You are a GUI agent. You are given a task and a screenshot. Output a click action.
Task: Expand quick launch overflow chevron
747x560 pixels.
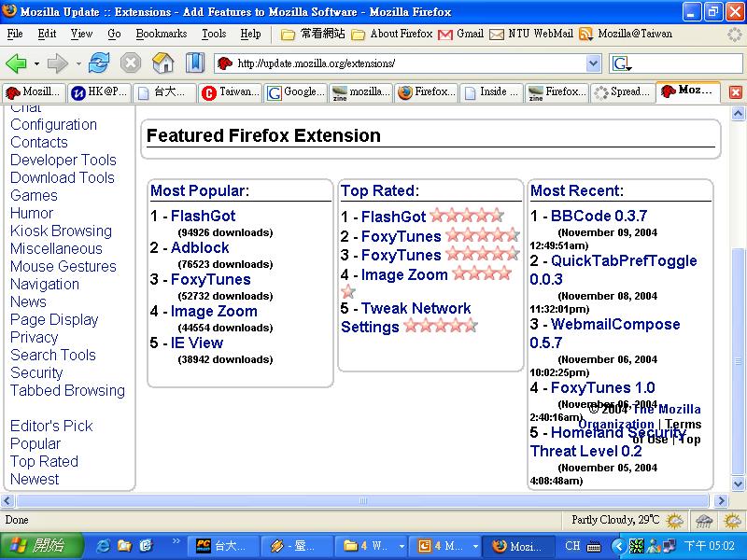click(x=176, y=541)
